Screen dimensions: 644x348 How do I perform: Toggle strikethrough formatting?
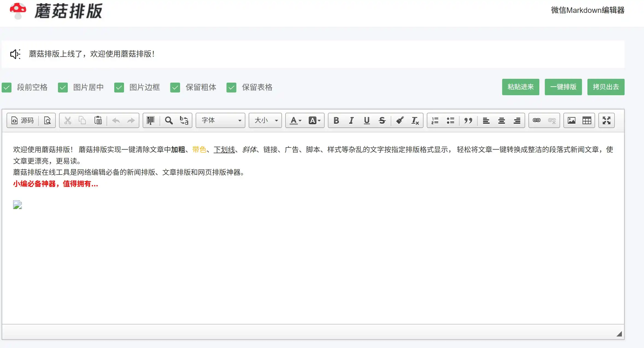click(x=382, y=120)
